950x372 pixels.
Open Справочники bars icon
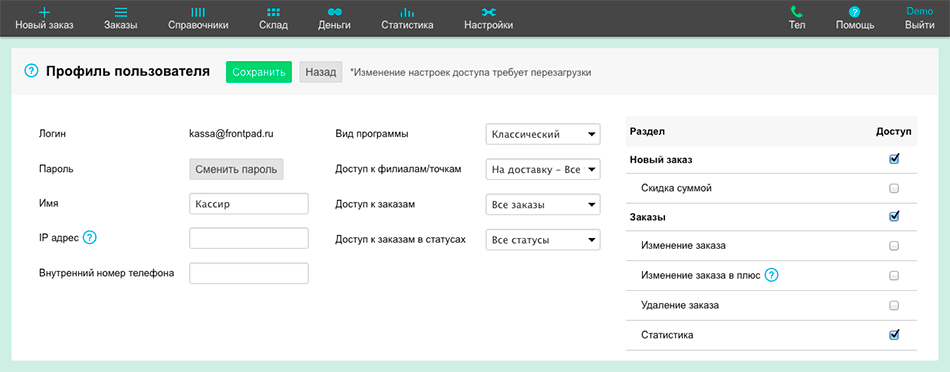point(198,12)
